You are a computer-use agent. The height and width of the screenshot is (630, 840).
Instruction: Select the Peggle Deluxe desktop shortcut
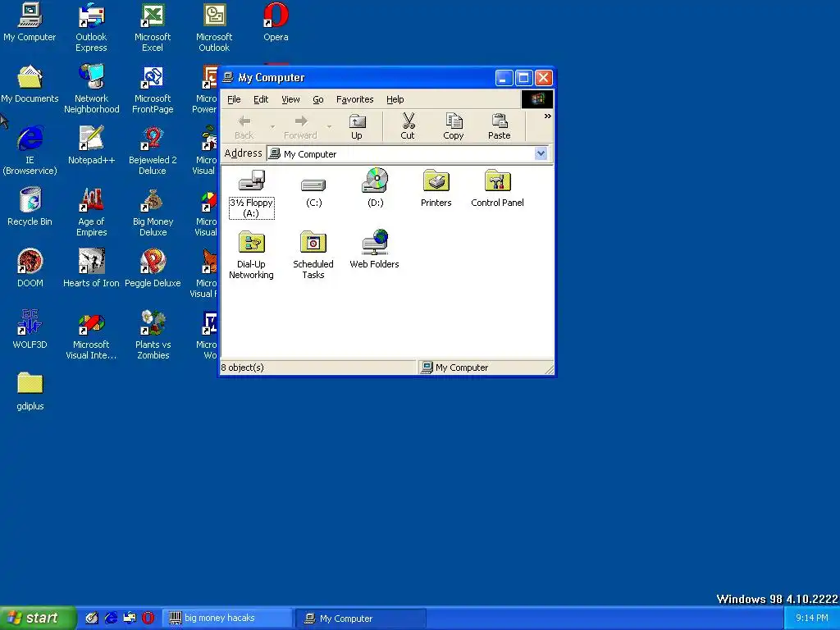(x=153, y=269)
